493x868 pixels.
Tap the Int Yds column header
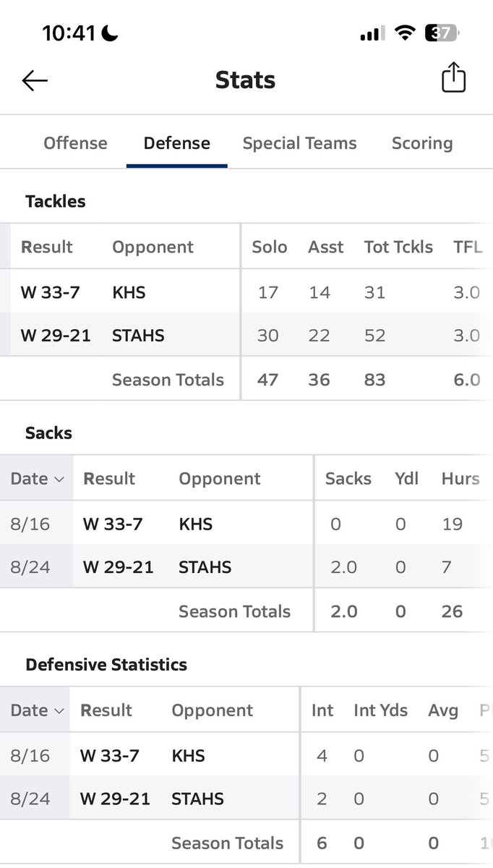(380, 710)
